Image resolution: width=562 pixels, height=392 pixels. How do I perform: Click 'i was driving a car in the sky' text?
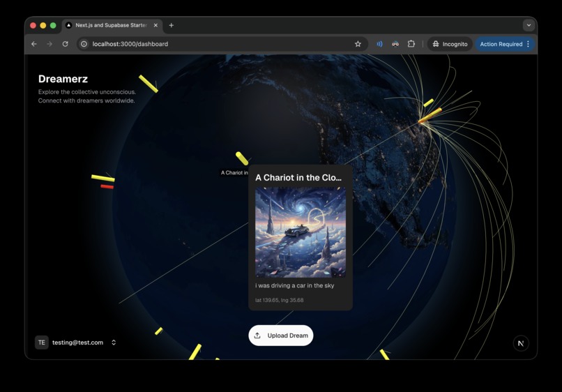pos(295,285)
